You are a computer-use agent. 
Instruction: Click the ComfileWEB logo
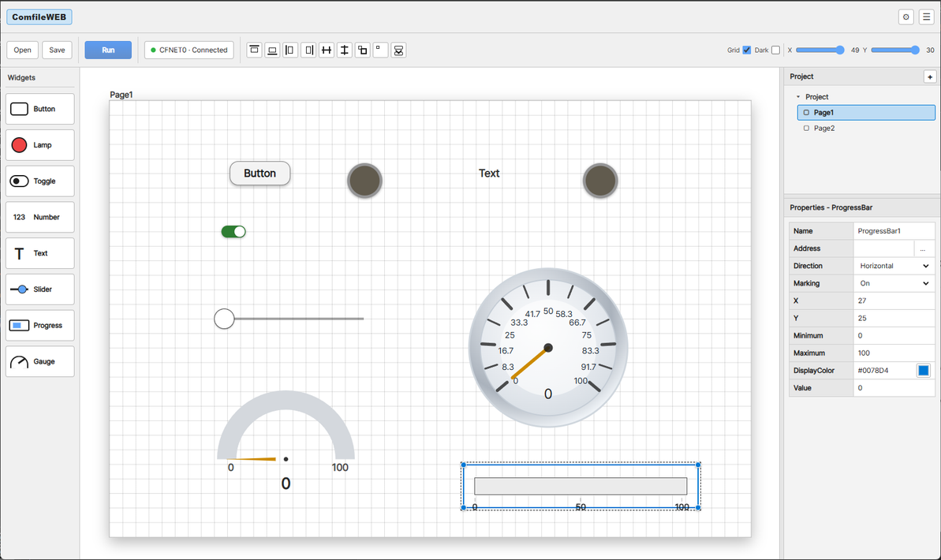click(x=39, y=17)
